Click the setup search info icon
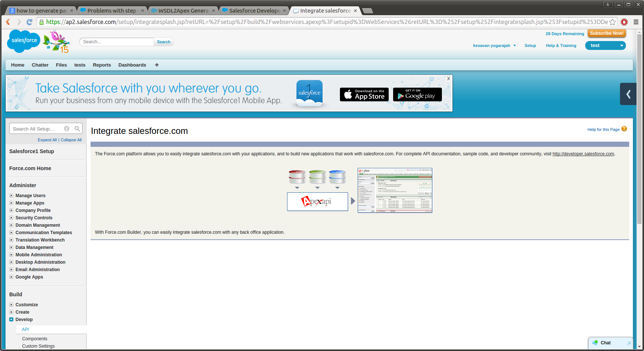Viewport: 644px width, 351px height. click(67, 129)
